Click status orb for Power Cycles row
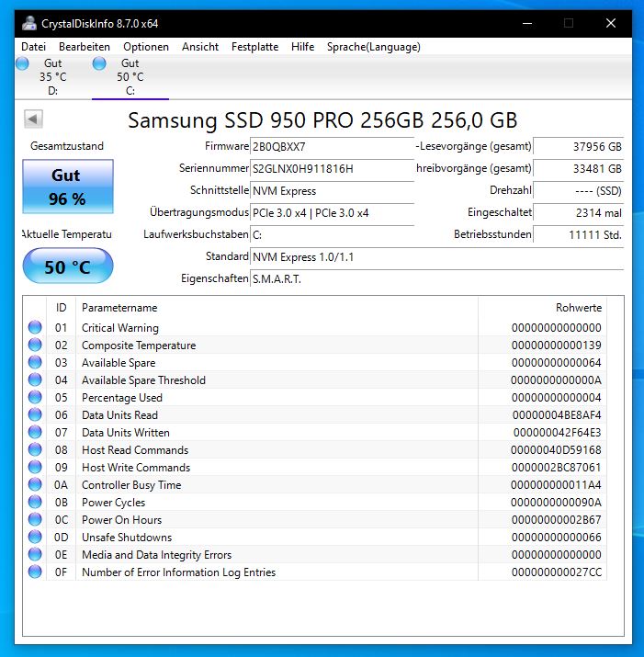Screen dimensions: 644x657 click(x=35, y=502)
